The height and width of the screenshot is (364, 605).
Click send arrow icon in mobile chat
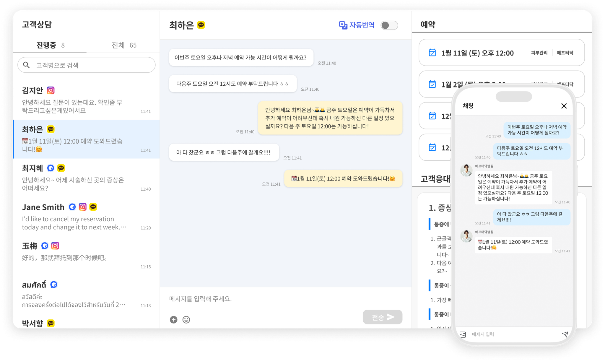[x=565, y=334]
